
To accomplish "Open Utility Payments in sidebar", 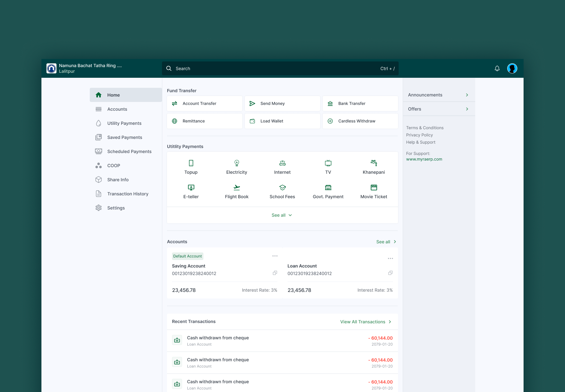I will point(126,123).
